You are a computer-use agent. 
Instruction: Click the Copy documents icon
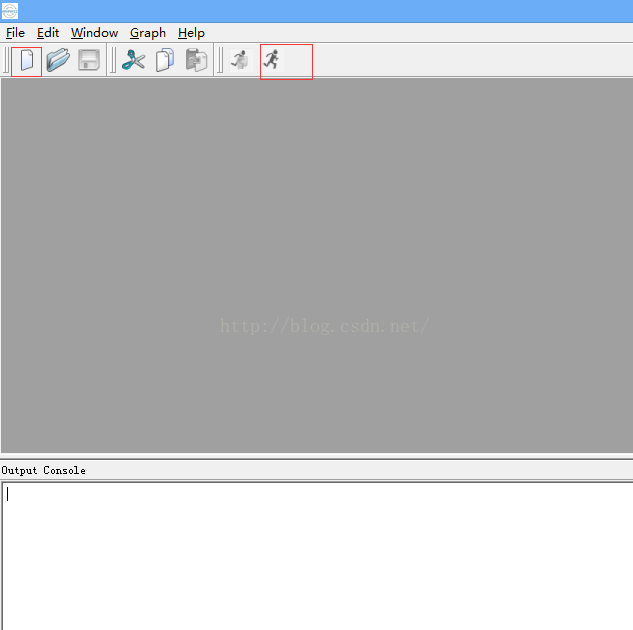[x=165, y=60]
